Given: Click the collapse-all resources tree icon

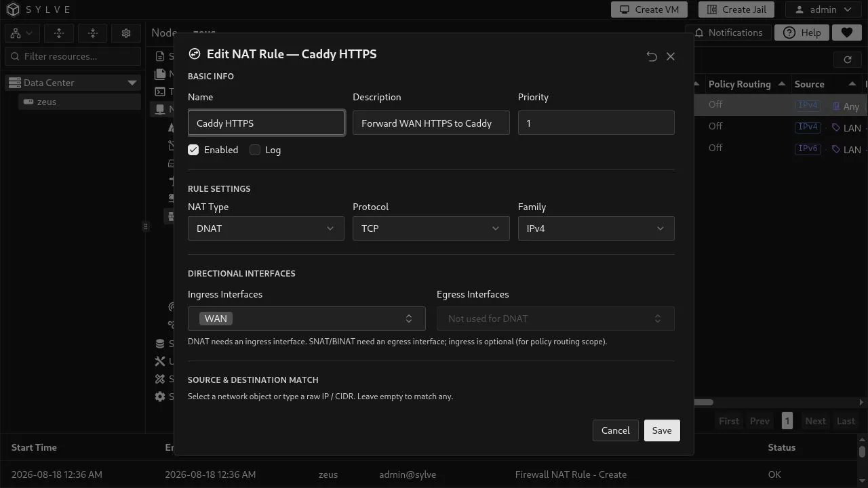Looking at the screenshot, I should pos(93,33).
